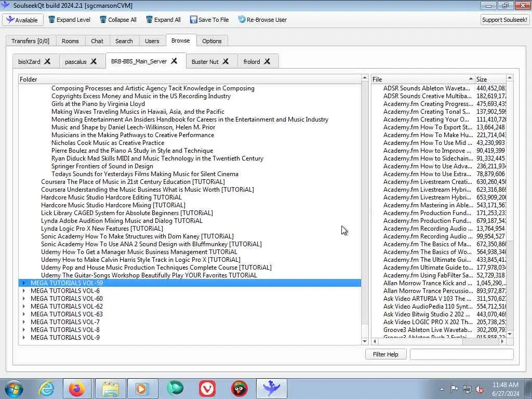Select folder Nicholas Cook Music as Creative Practice
Image resolution: width=532 pixels, height=399 pixels.
pyautogui.click(x=108, y=143)
